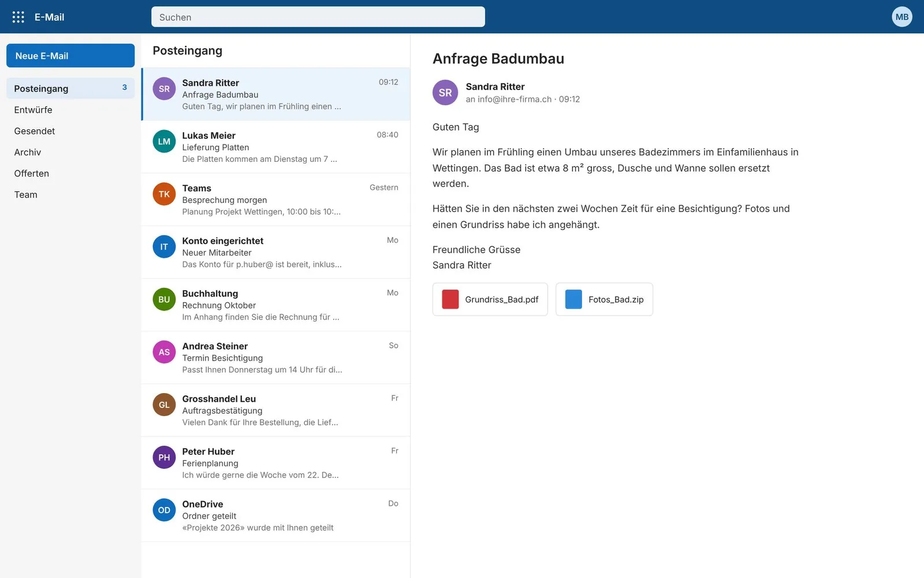The width and height of the screenshot is (924, 578).
Task: Open the MB account avatar
Action: [901, 17]
